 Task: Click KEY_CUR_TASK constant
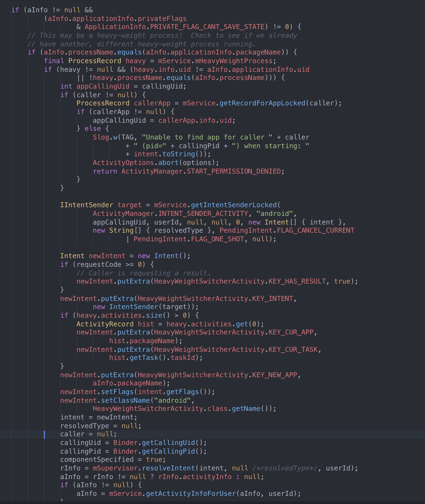(x=293, y=349)
